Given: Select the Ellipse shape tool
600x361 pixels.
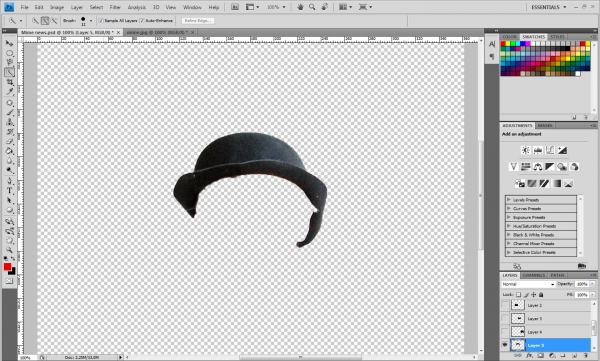Looking at the screenshot, I should click(10, 210).
